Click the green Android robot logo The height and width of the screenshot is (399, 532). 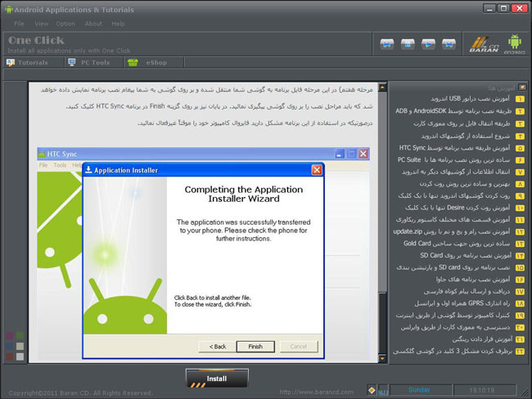coord(514,43)
